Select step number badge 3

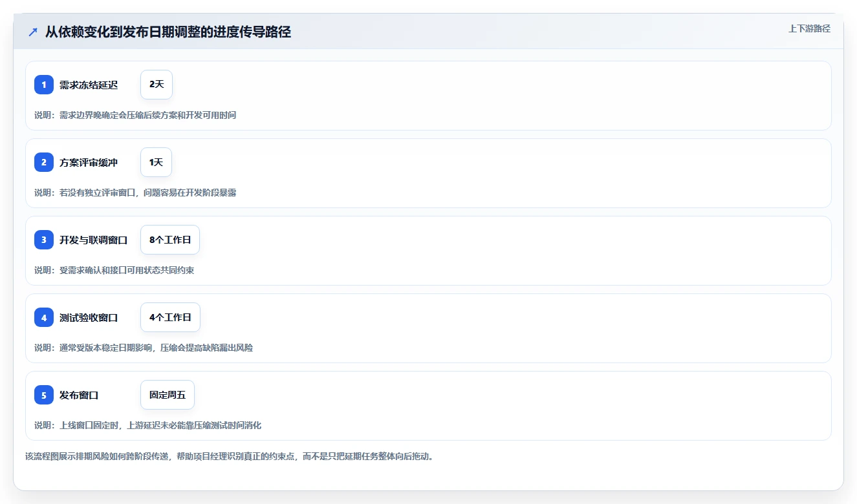coord(44,240)
